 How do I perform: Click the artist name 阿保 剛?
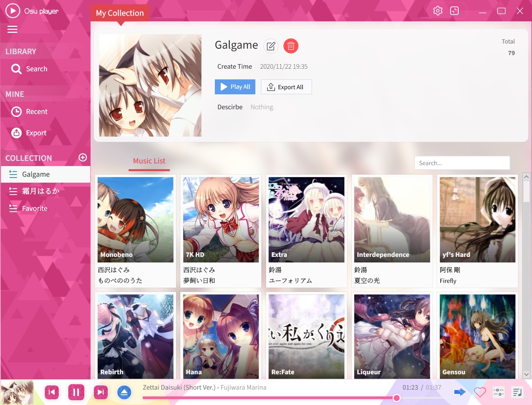point(450,270)
